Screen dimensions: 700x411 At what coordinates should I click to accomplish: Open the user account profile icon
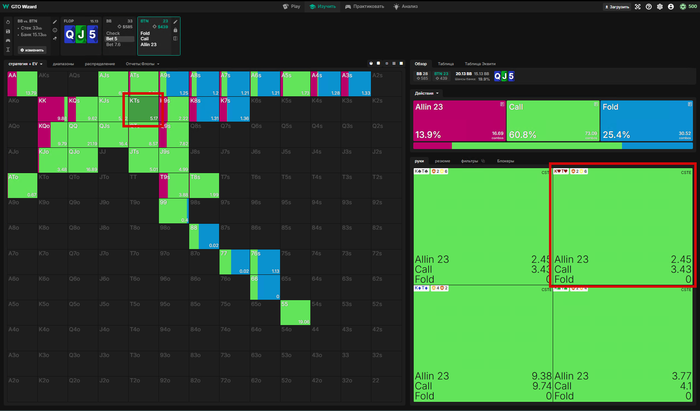point(671,7)
